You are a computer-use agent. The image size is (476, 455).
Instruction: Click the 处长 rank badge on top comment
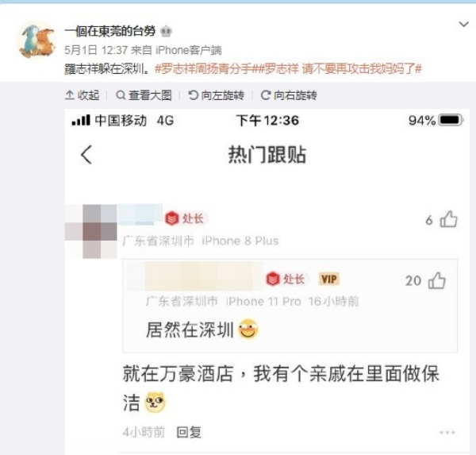pos(185,218)
